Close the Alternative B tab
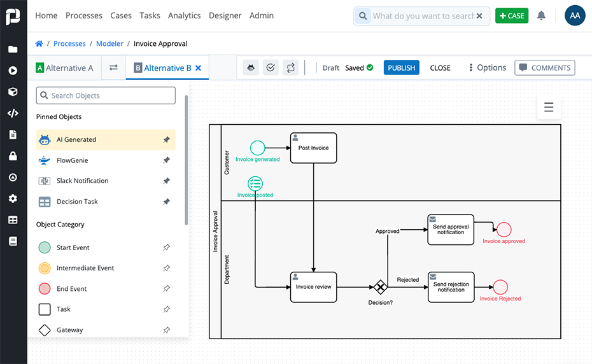 [x=198, y=68]
